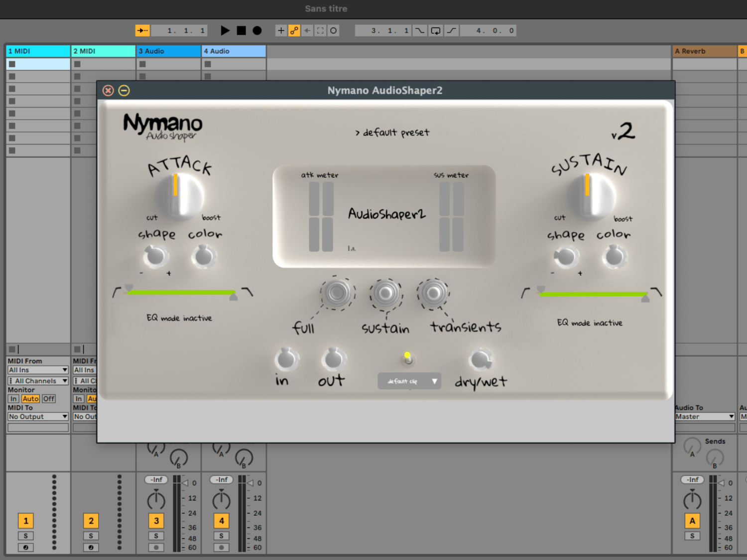The width and height of the screenshot is (747, 560).
Task: Select the 2 MIDI track header
Action: 103,51
